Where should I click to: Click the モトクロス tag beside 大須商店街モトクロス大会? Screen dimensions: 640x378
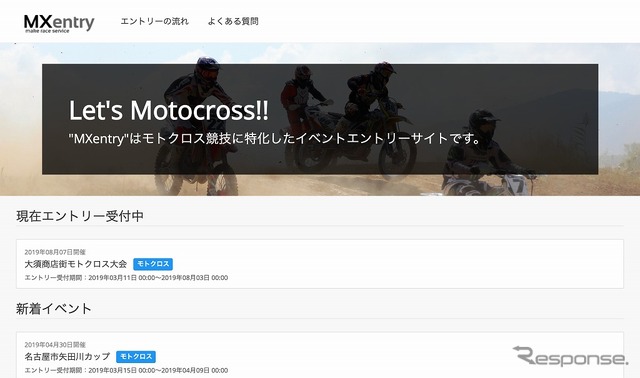[153, 264]
